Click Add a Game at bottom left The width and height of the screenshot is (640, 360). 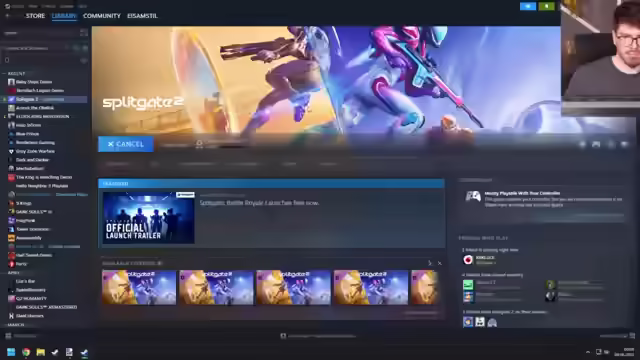[x=22, y=336]
